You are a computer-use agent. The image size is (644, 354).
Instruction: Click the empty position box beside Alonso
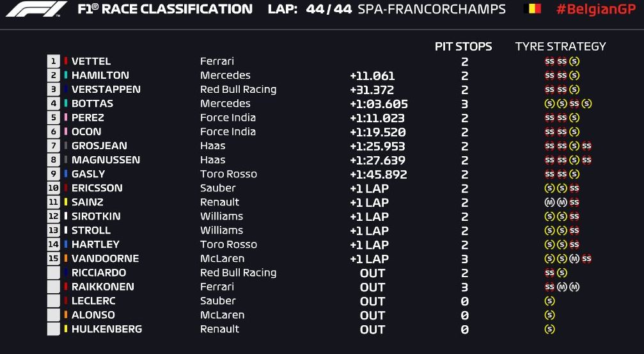point(53,315)
